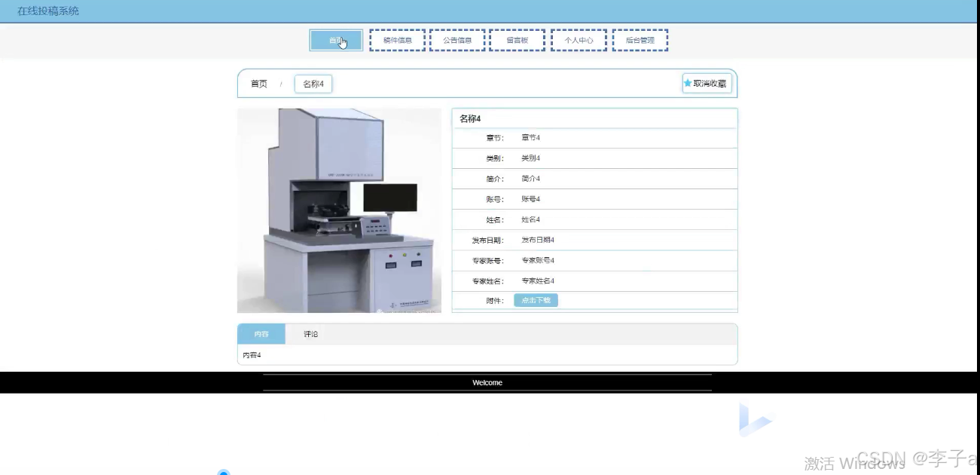Open the 个人中心 personal center
The height and width of the screenshot is (475, 980).
pyautogui.click(x=579, y=39)
